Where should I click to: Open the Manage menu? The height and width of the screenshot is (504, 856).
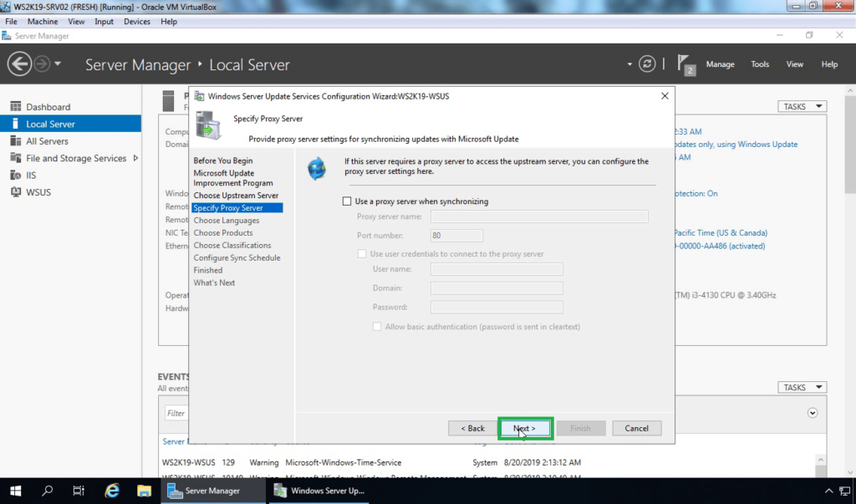(x=720, y=64)
